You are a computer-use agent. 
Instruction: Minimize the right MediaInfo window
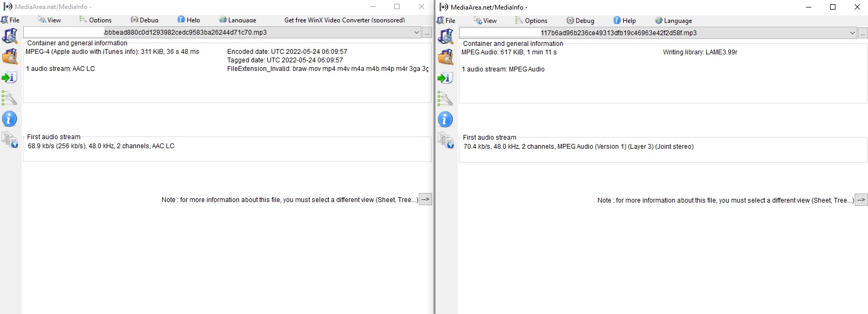tap(809, 7)
